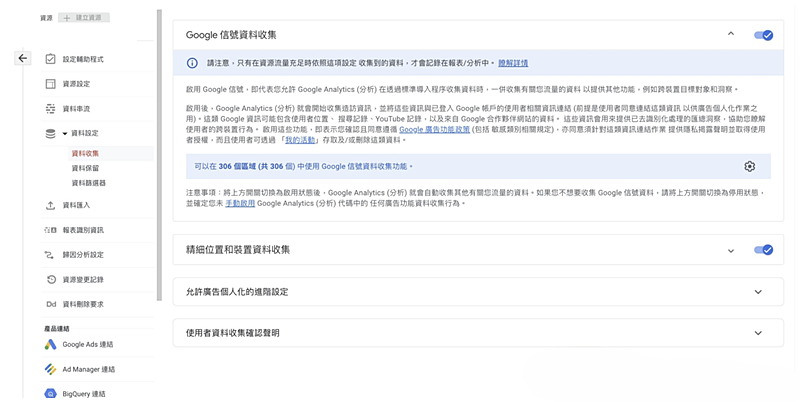Open 資料串流 menu item

(76, 109)
